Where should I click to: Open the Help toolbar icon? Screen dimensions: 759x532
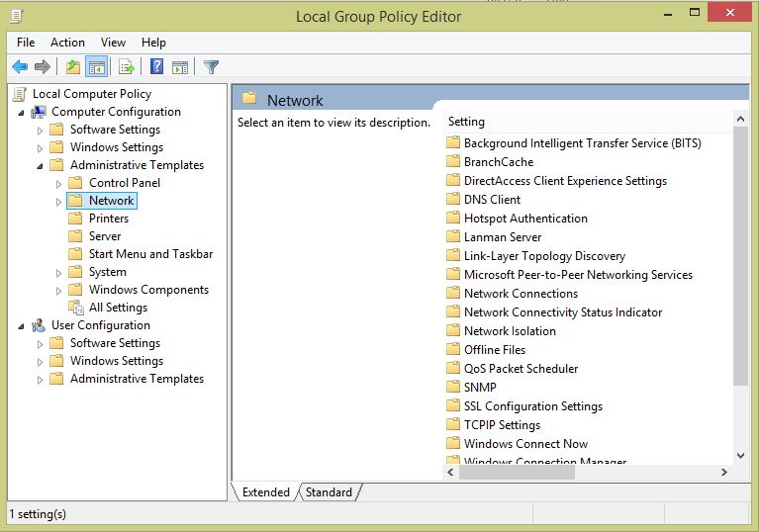point(156,66)
